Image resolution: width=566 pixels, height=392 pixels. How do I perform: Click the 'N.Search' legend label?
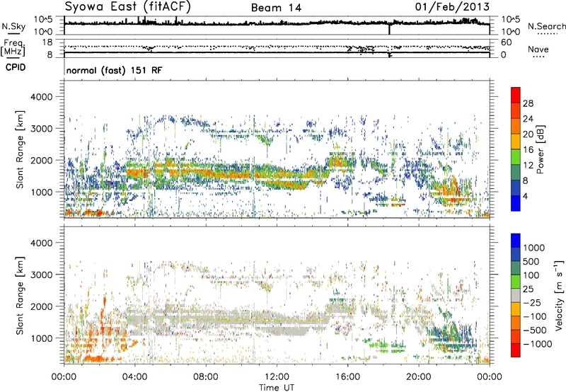(x=546, y=26)
